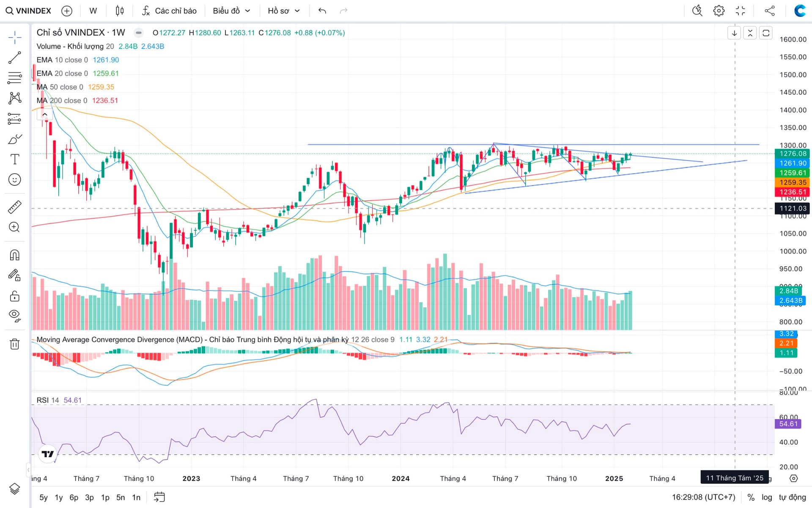This screenshot has width=812, height=508.
Task: Toggle lock all drawings
Action: coord(14,296)
